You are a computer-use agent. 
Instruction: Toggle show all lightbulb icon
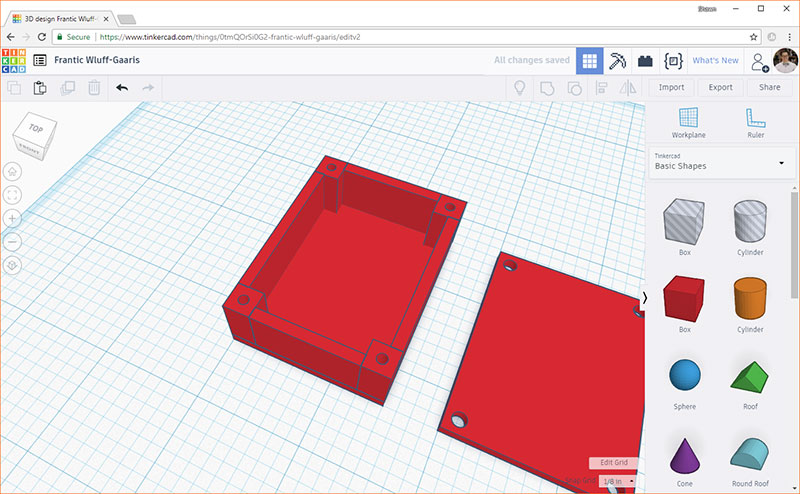(x=520, y=88)
